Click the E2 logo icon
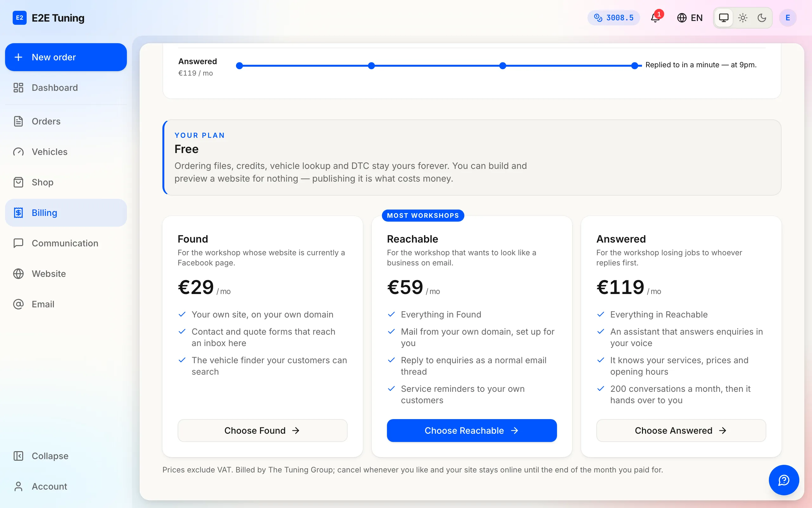The image size is (812, 508). [x=19, y=18]
